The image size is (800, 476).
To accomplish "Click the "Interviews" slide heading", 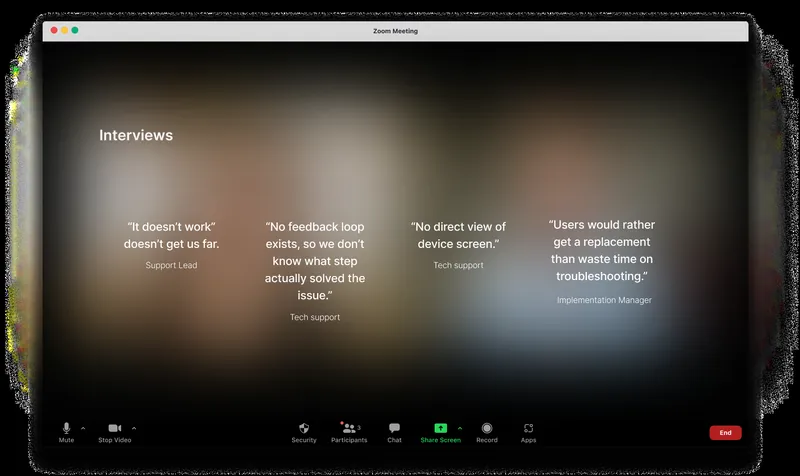I will [x=136, y=135].
